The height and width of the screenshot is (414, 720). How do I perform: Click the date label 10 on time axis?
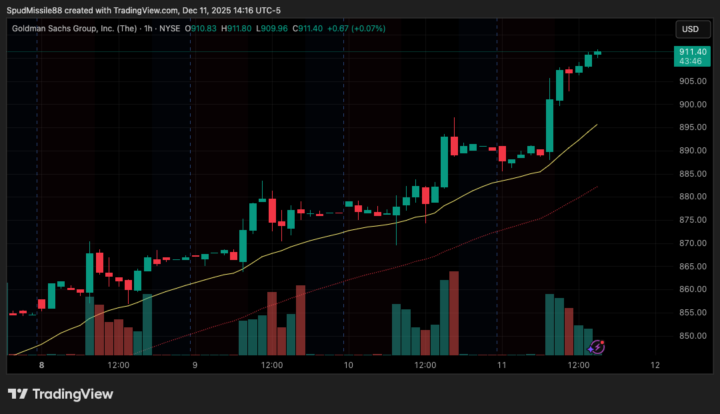pos(349,365)
